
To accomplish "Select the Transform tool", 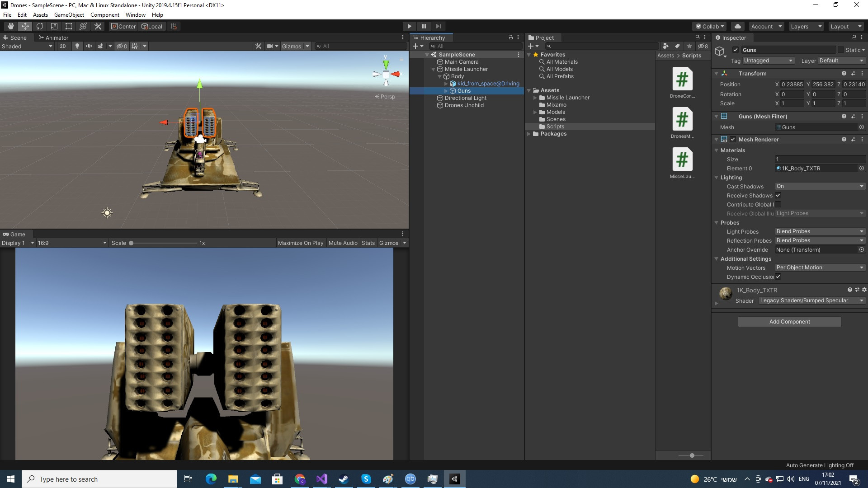I will pos(83,26).
